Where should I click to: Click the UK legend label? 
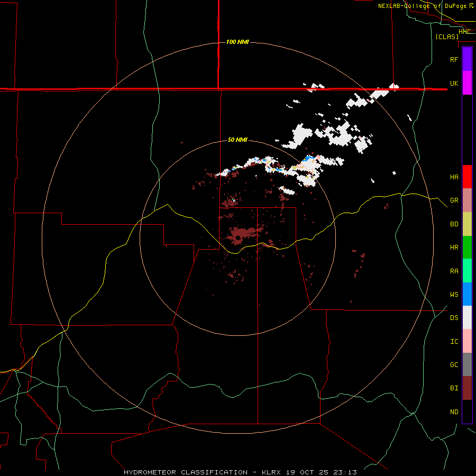(x=454, y=83)
